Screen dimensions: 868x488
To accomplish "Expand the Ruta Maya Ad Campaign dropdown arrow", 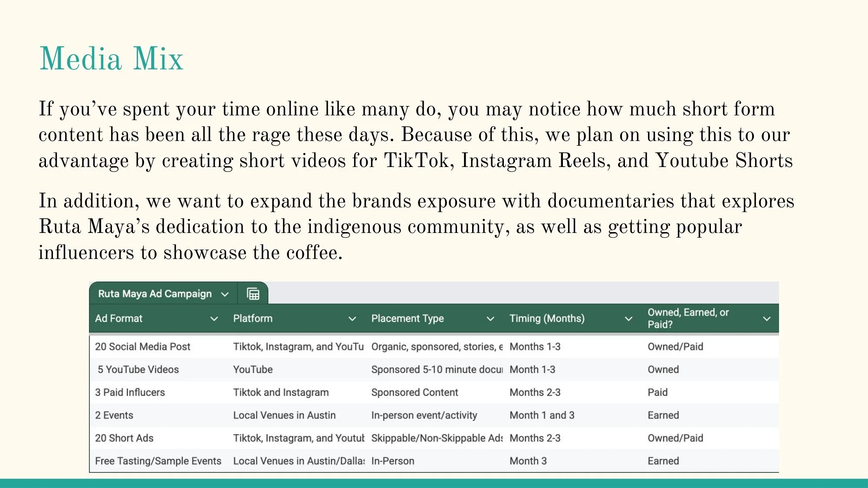I will pos(225,295).
